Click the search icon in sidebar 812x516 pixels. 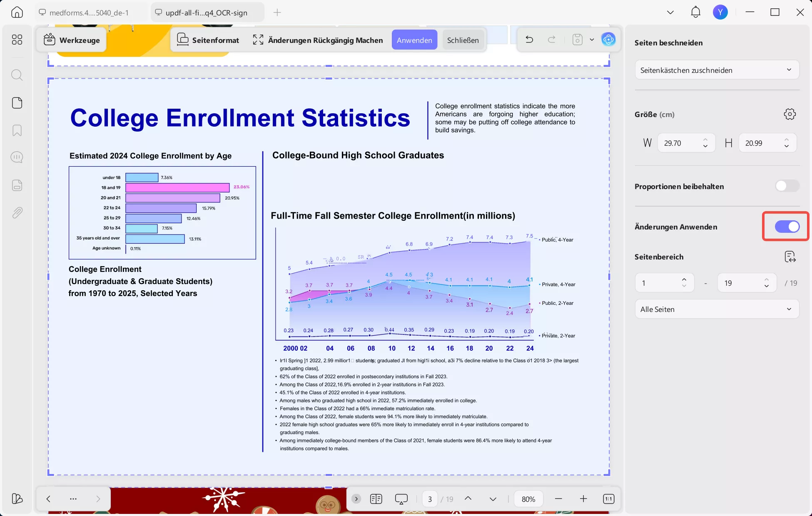tap(17, 75)
